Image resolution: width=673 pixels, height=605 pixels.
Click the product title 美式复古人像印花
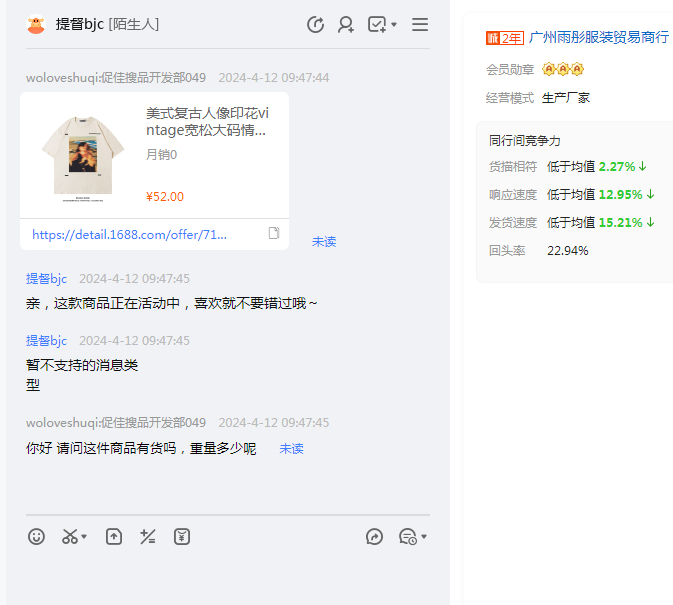(206, 122)
